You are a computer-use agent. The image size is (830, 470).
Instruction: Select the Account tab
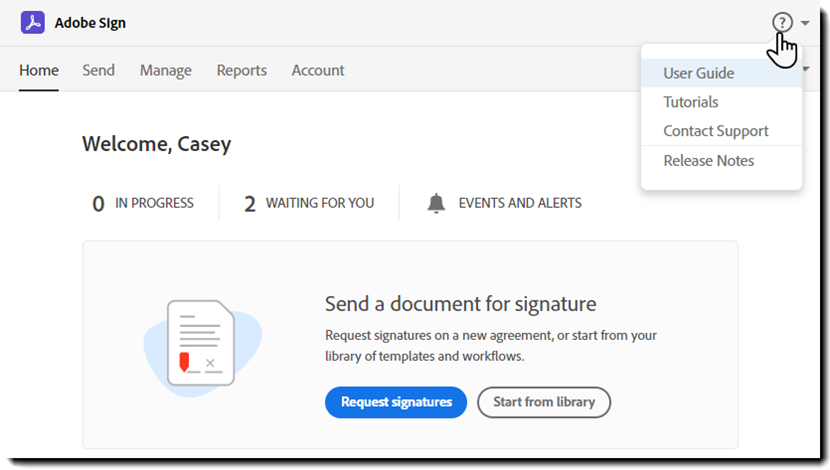pyautogui.click(x=318, y=70)
